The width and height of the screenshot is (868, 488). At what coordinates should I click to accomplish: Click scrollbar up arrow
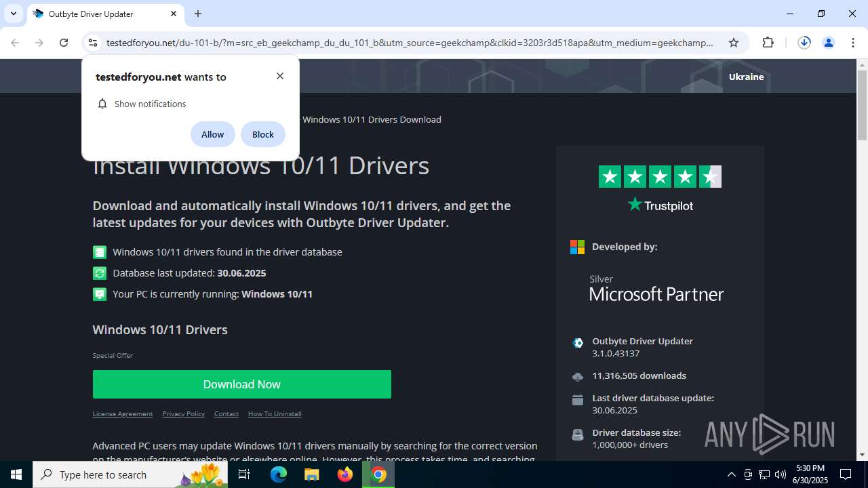pos(862,65)
